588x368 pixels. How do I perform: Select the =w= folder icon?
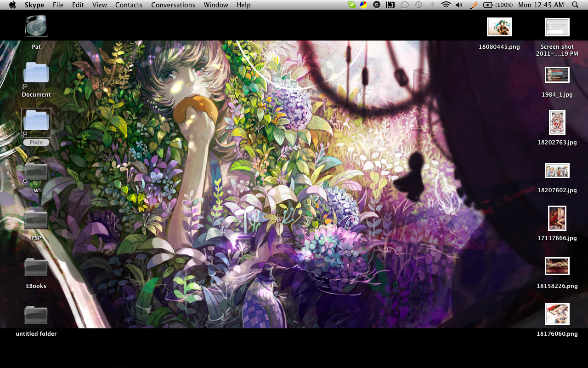pos(36,172)
